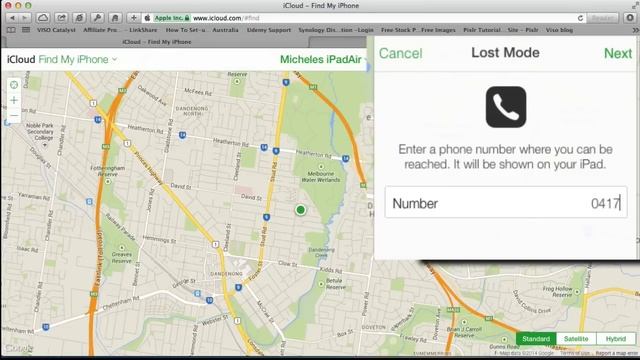Viewport: 640px width, 360px height.
Task: Switch map to Satellite view
Action: (576, 339)
